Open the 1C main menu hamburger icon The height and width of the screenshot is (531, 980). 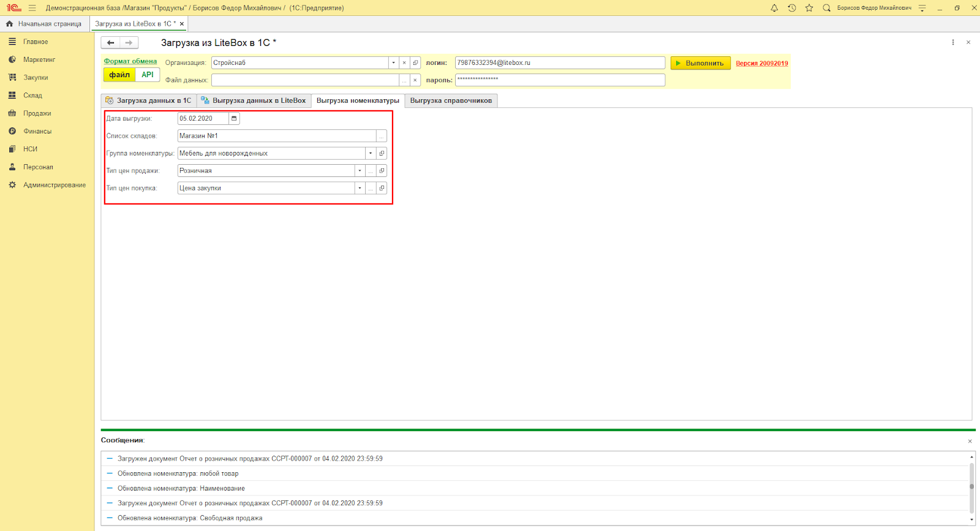[x=32, y=8]
